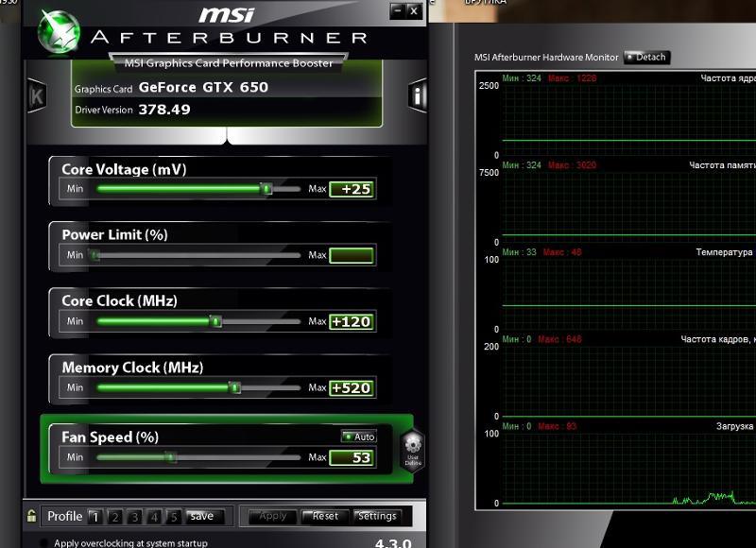Click the Макс : 648 framerate reading
Viewport: 756px width, 548px height.
[x=559, y=339]
